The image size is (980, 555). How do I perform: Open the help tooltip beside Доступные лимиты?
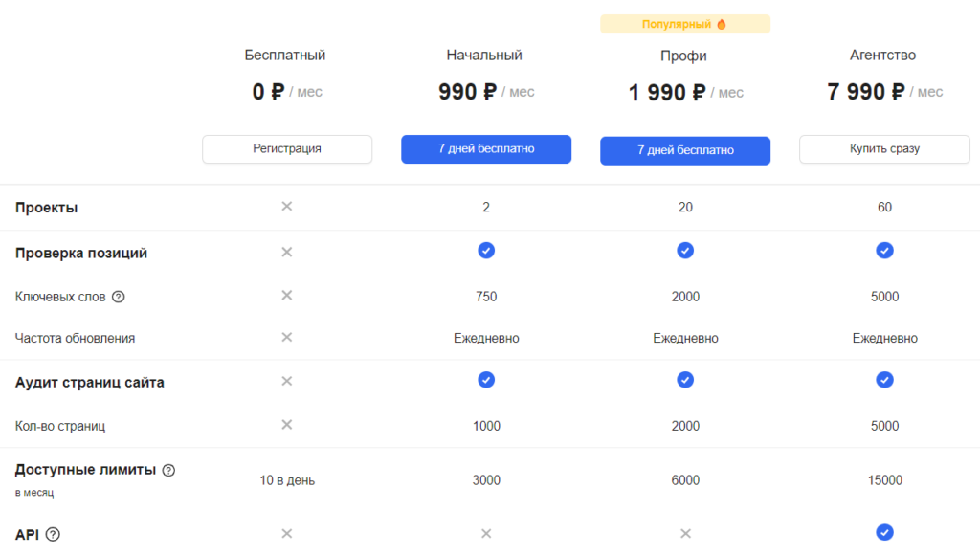coord(168,470)
